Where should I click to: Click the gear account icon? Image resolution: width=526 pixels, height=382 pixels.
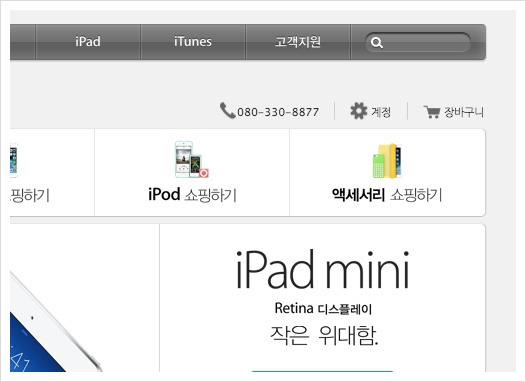(x=359, y=111)
